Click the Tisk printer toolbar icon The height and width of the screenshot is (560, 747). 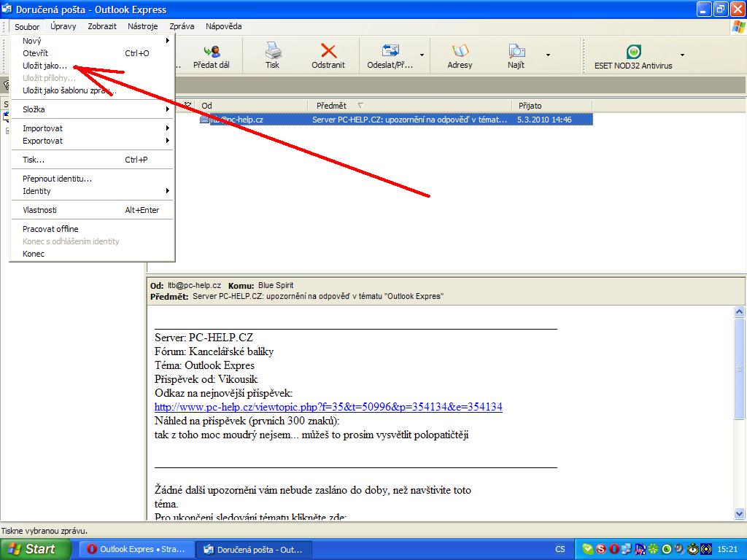(273, 50)
